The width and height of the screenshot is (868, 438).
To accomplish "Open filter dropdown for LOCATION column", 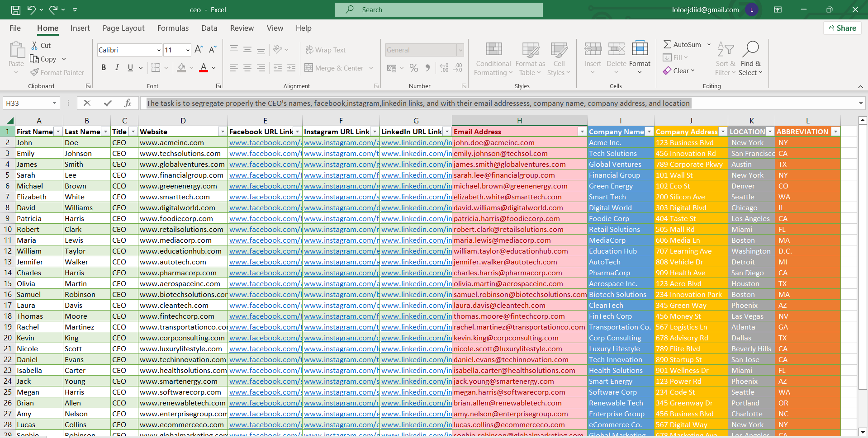I will point(770,132).
